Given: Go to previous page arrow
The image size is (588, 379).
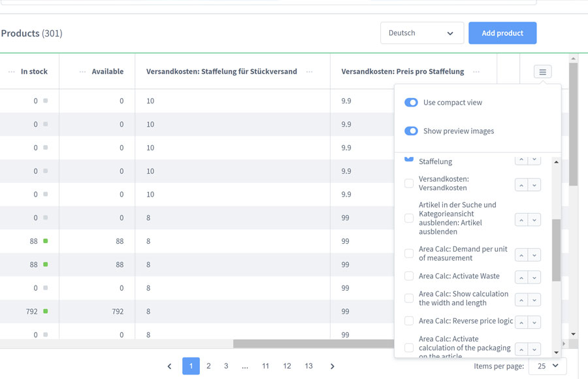Looking at the screenshot, I should [169, 366].
